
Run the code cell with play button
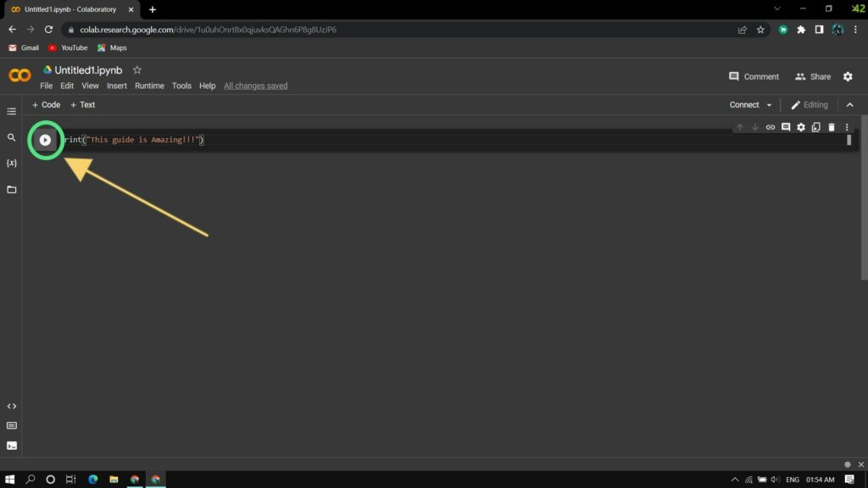coord(46,140)
